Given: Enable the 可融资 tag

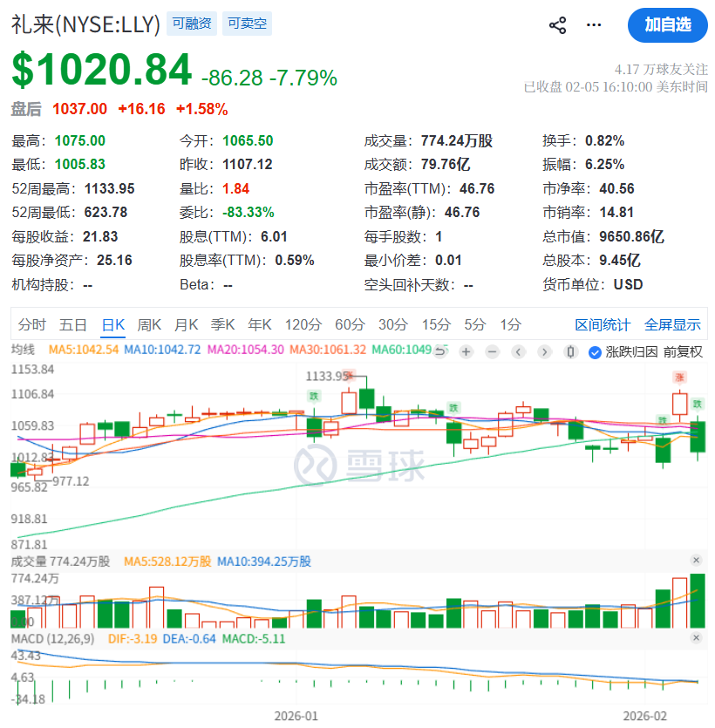Looking at the screenshot, I should click(192, 24).
